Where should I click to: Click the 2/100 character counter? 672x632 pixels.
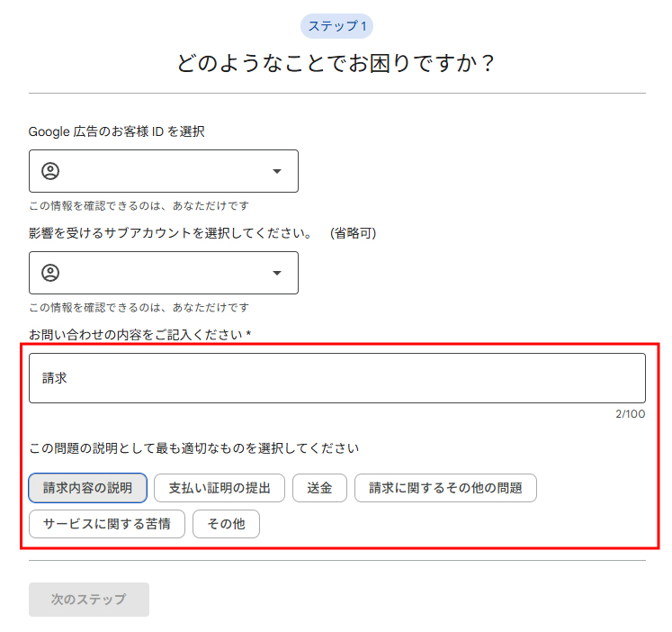[x=630, y=414]
